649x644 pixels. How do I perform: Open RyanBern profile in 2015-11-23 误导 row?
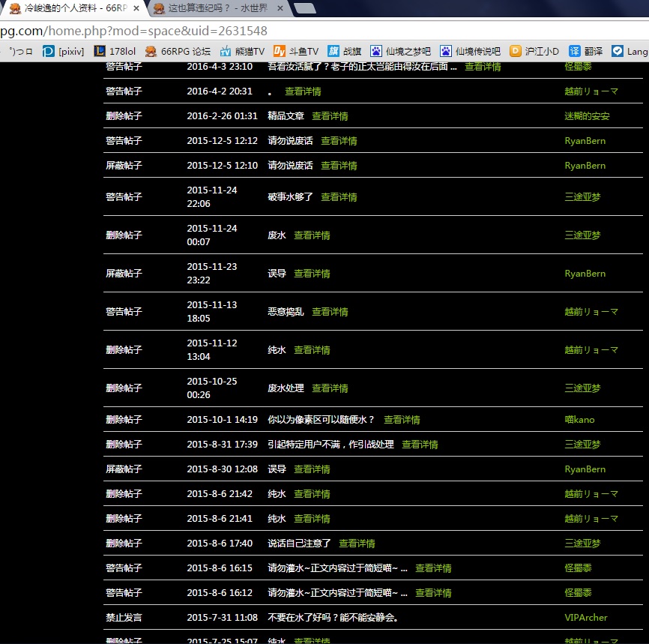click(x=585, y=274)
